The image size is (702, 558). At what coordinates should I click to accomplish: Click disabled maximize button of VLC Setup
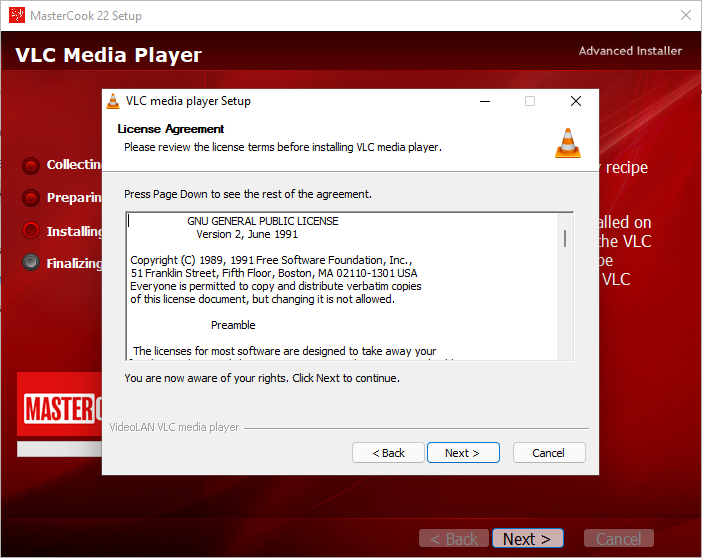point(530,101)
